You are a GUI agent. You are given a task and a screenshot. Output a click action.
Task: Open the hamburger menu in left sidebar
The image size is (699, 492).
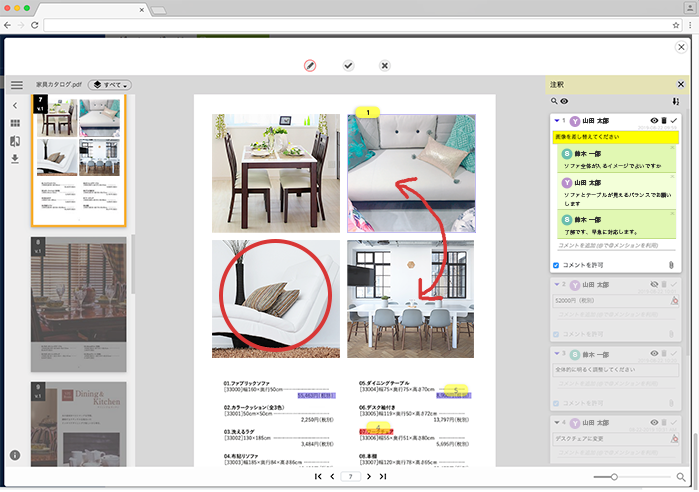click(16, 85)
